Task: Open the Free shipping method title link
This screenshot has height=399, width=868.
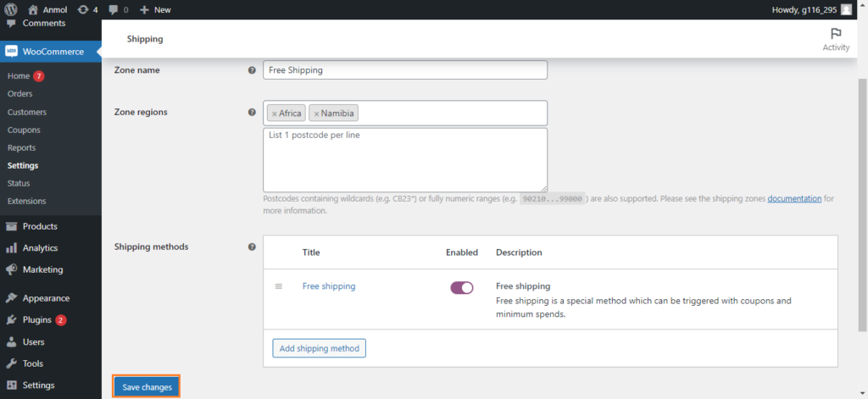Action: (329, 286)
